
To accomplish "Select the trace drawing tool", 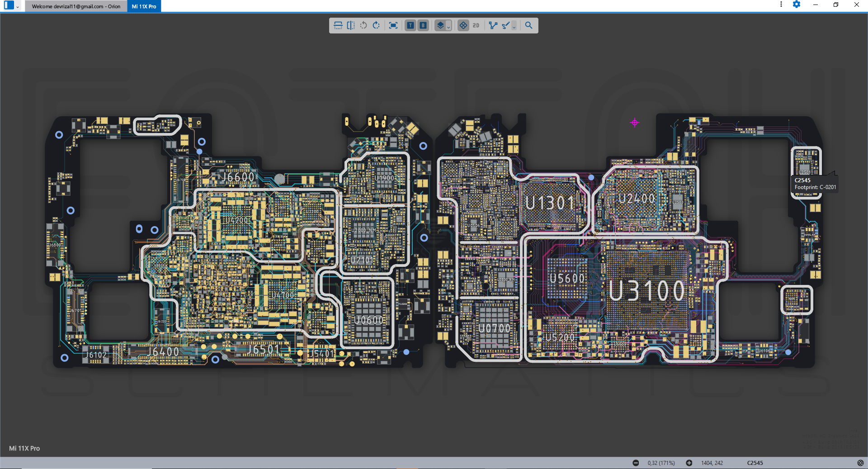I will click(x=506, y=25).
